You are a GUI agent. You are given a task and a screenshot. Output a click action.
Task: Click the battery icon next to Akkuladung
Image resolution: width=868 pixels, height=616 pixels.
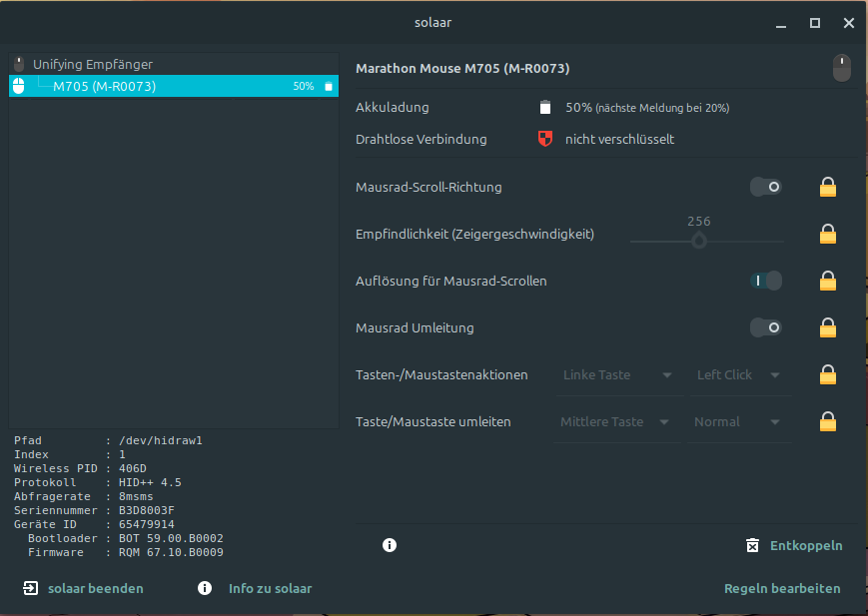point(545,107)
